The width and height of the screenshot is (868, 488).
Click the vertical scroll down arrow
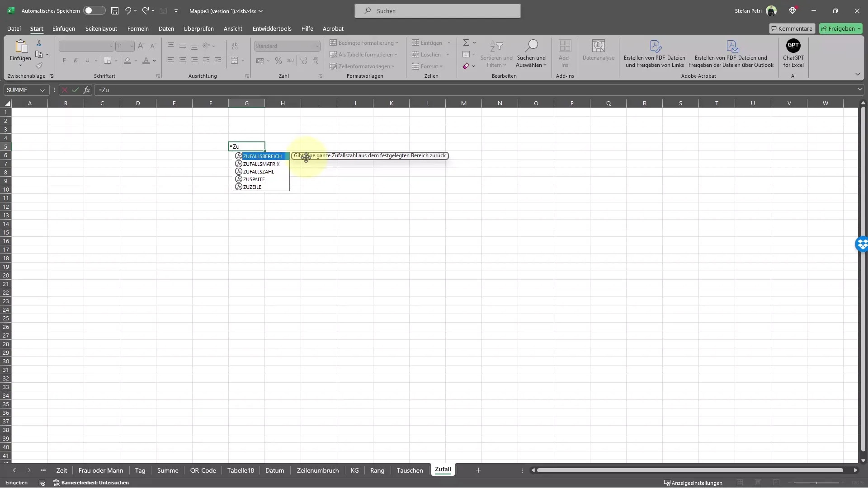[863, 461]
